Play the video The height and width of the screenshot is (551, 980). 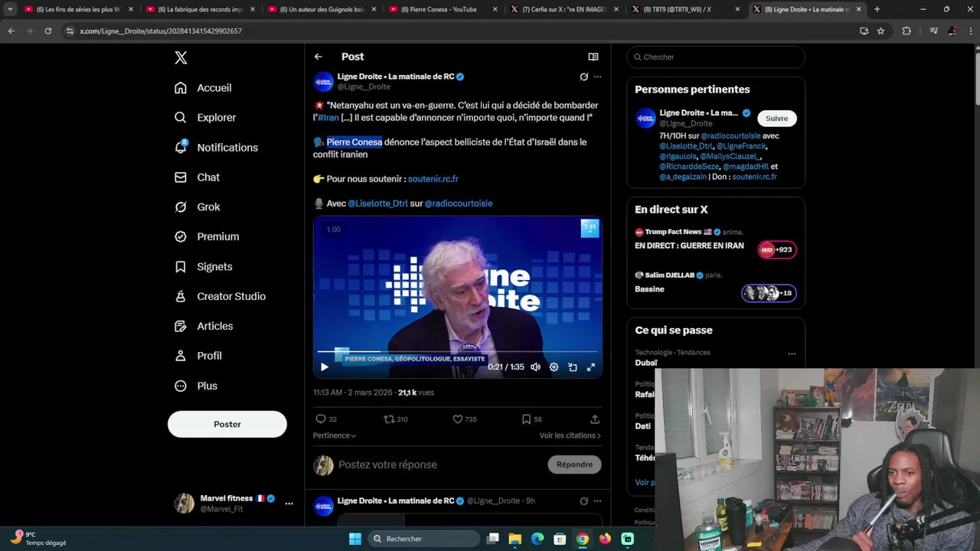[x=325, y=367]
